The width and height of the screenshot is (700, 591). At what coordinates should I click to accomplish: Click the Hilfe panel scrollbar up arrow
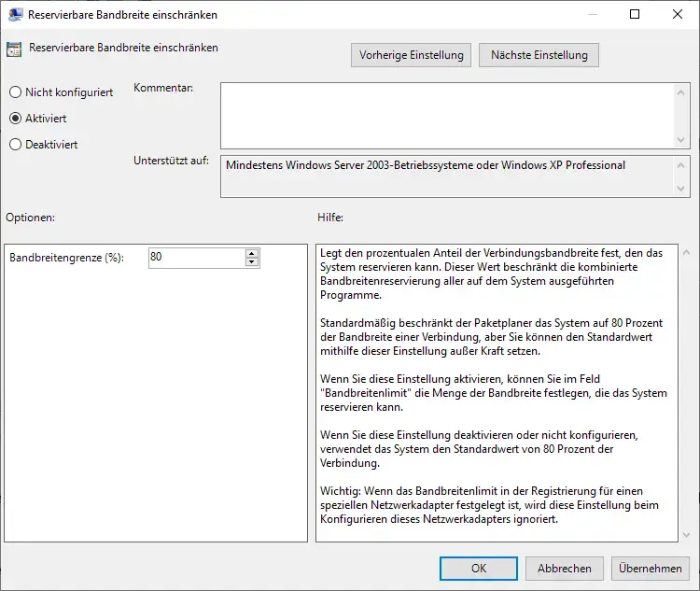point(686,253)
